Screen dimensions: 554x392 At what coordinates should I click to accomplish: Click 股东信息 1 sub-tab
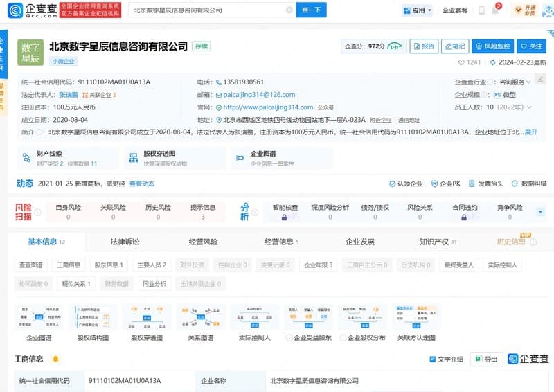(109, 265)
